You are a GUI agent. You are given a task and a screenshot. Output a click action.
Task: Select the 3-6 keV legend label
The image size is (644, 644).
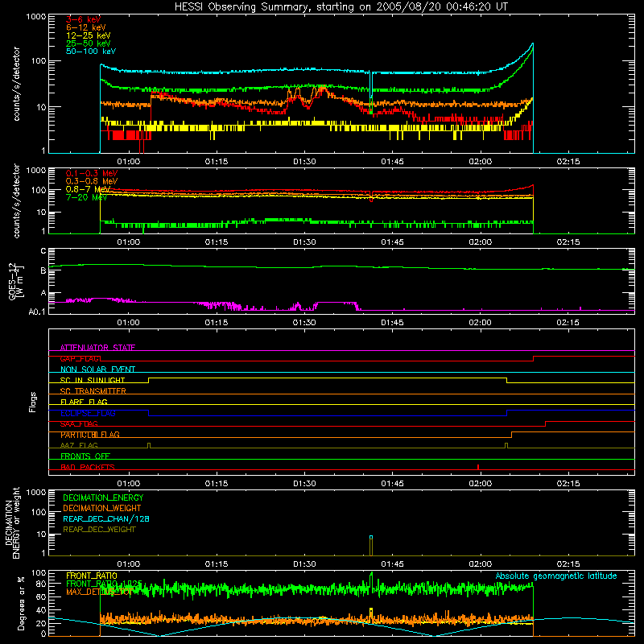84,19
